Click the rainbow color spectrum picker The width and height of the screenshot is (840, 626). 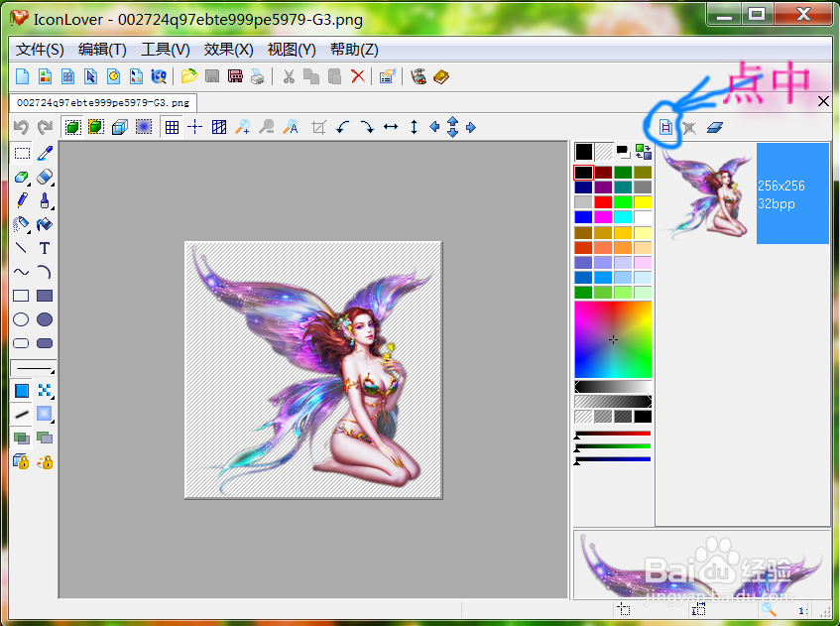613,340
